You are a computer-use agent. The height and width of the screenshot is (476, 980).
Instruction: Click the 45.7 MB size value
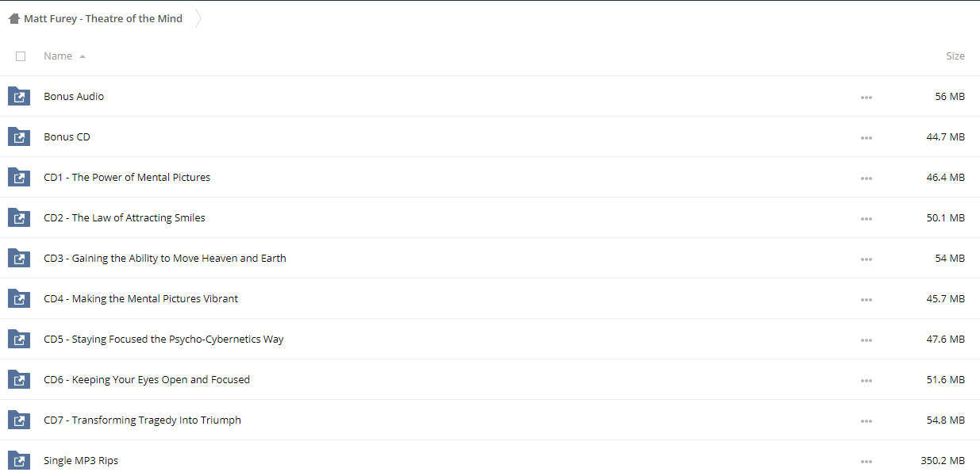pos(946,298)
